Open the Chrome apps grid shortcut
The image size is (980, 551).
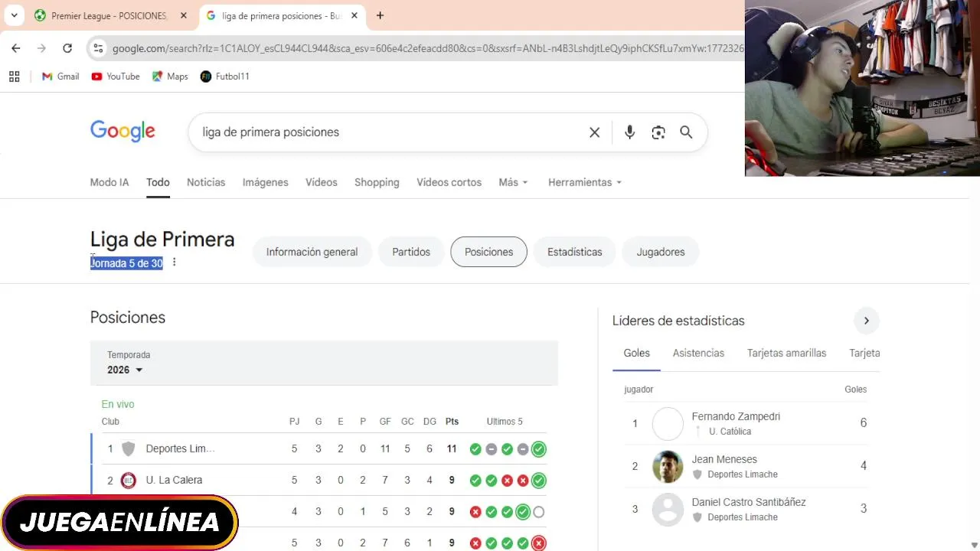coord(14,77)
